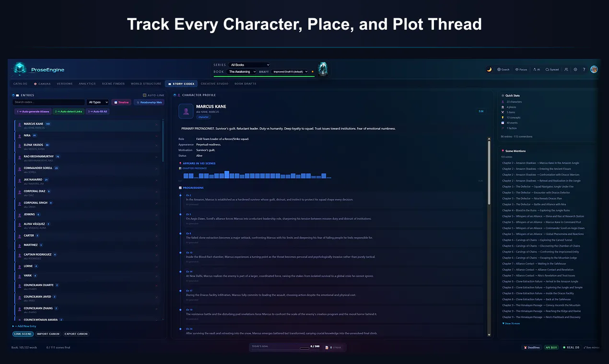
Task: Switch to the Canvas tab
Action: (43, 84)
